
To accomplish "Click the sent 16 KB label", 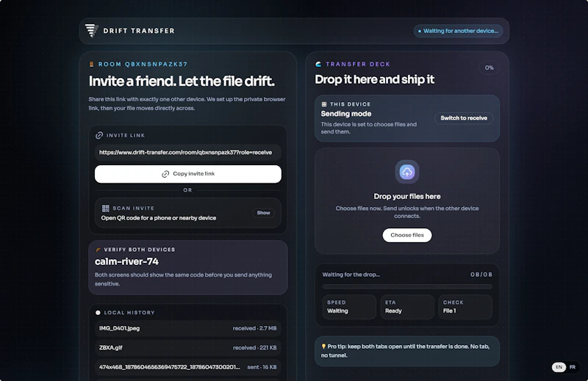I will coord(262,367).
